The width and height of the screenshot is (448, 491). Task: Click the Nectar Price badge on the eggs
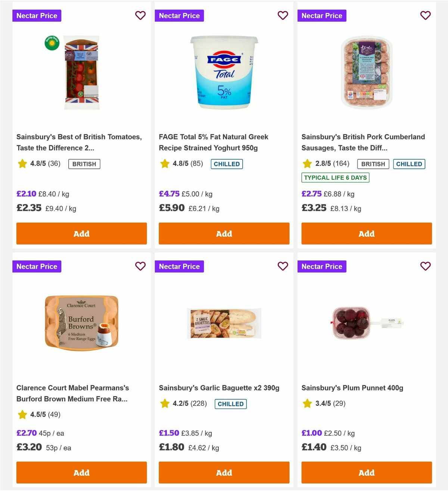tap(37, 266)
